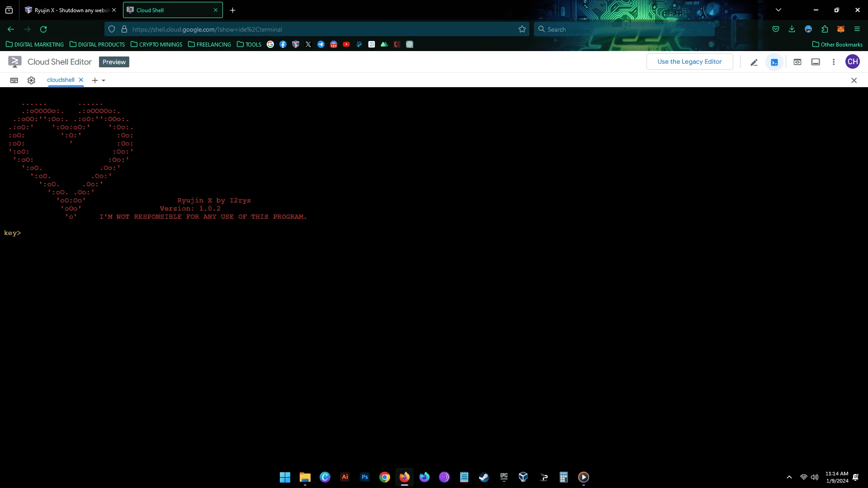Click Use the Legacy Editor button
Screen dimensions: 868x488
(689, 62)
